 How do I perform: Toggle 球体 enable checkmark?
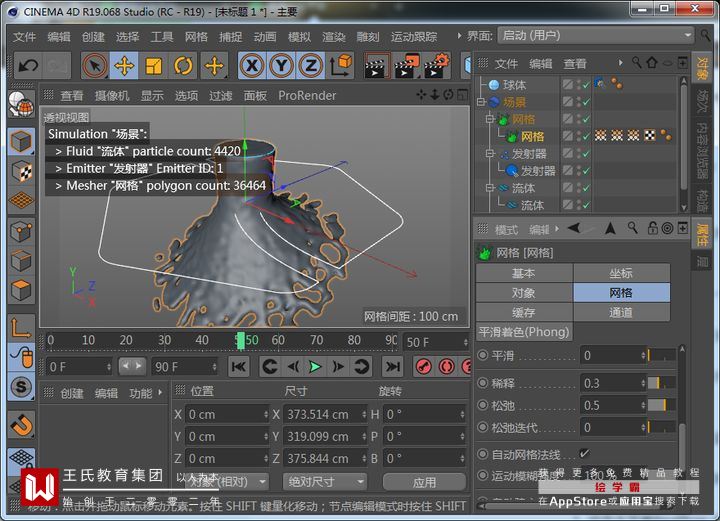click(x=586, y=85)
